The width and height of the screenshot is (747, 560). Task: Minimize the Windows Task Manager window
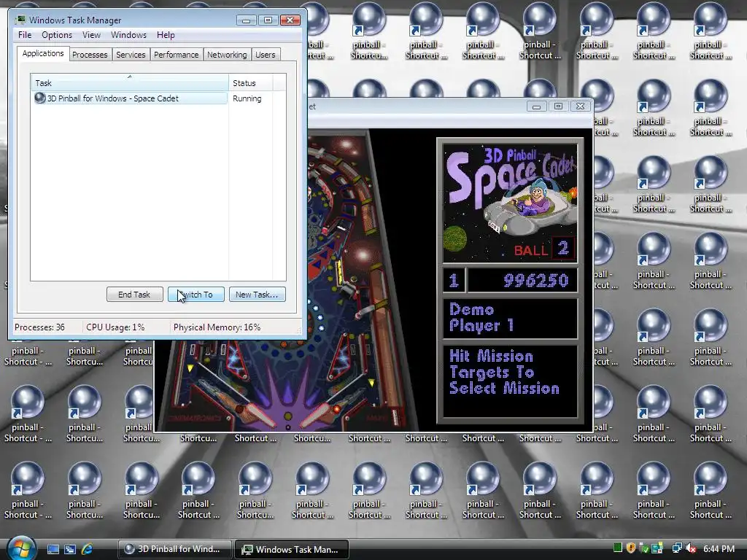click(x=246, y=20)
